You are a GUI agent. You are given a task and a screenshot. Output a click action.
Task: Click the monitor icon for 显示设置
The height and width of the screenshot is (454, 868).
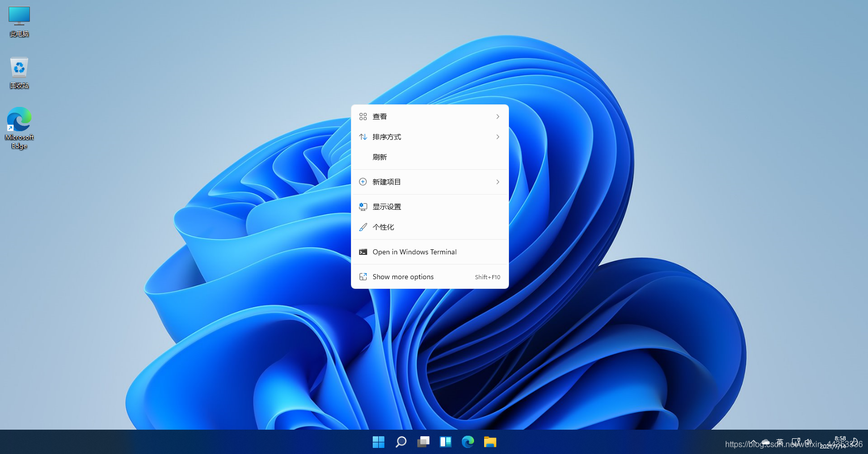tap(363, 207)
